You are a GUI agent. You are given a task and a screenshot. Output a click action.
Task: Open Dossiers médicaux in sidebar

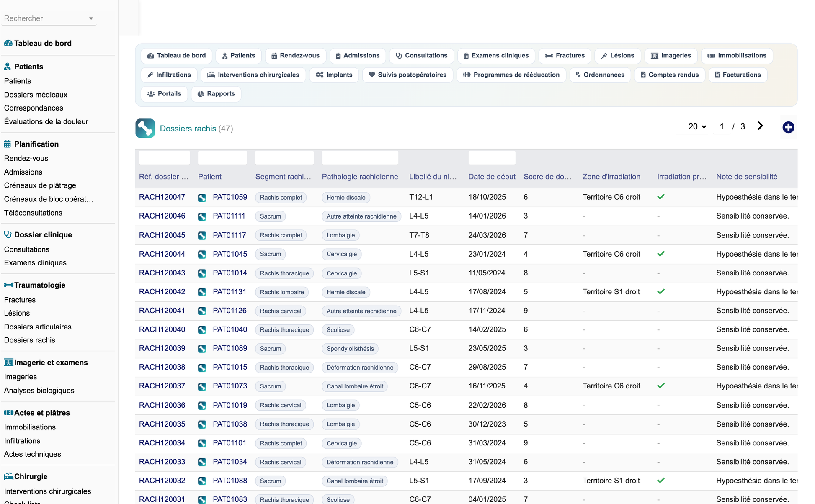tap(36, 95)
